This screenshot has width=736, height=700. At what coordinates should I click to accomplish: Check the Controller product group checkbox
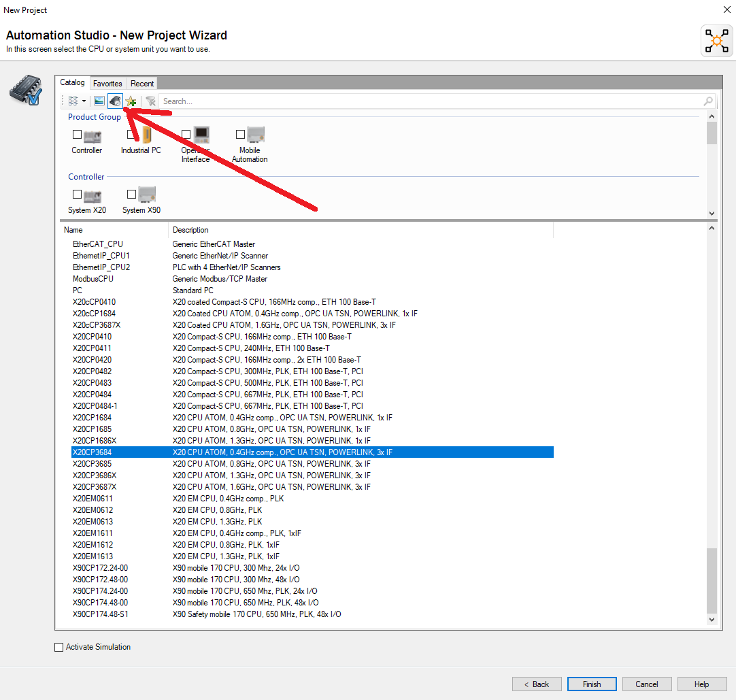78,134
